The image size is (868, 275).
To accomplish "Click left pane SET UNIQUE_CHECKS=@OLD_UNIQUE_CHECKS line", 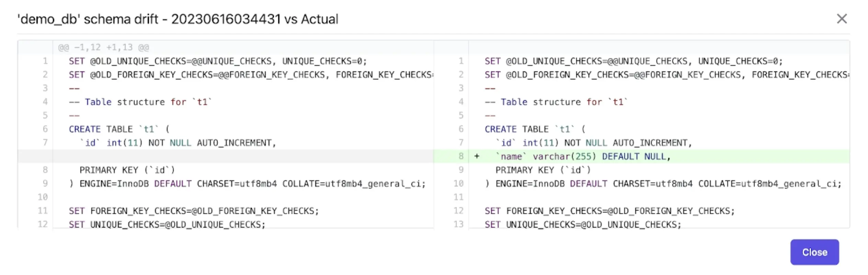I will pyautogui.click(x=167, y=225).
